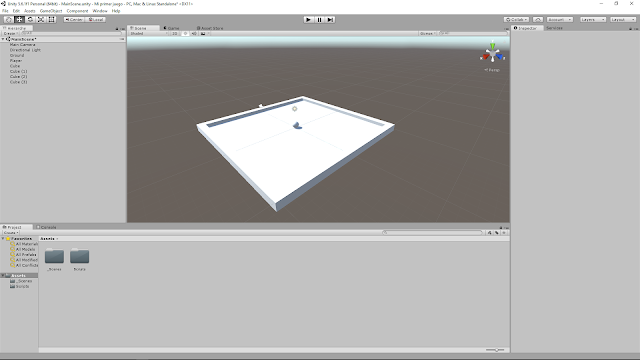Collapse the Assets tree node
This screenshot has height=360, width=640.
coord(3,276)
